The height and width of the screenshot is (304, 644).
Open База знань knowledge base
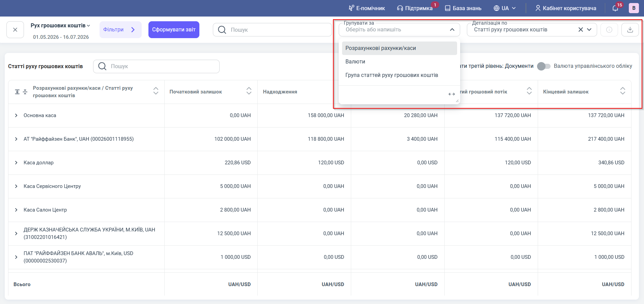pos(463,8)
